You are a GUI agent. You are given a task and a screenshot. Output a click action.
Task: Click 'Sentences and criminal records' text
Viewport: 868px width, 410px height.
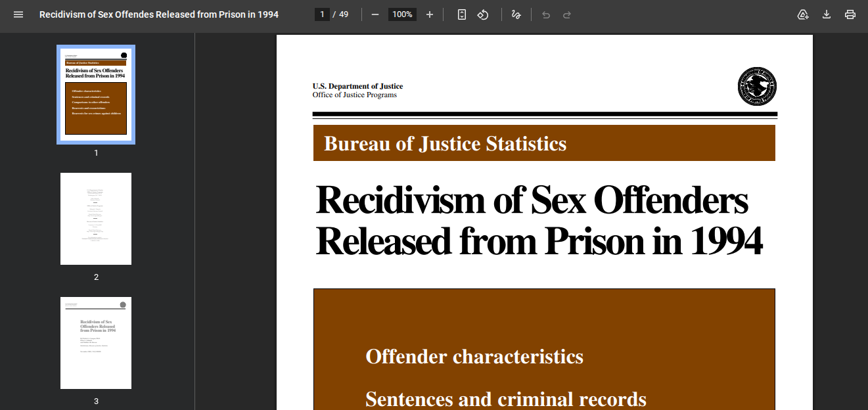point(506,399)
